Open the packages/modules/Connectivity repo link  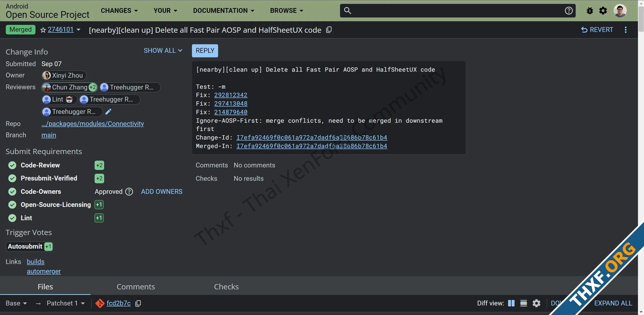[93, 124]
